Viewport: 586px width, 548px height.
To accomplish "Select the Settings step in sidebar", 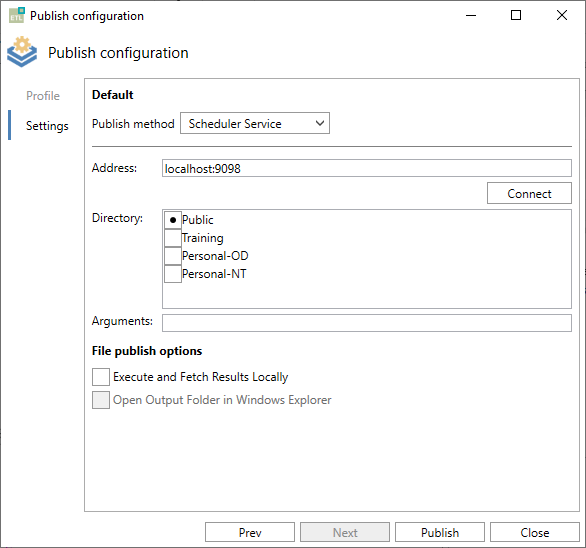I will (47, 126).
